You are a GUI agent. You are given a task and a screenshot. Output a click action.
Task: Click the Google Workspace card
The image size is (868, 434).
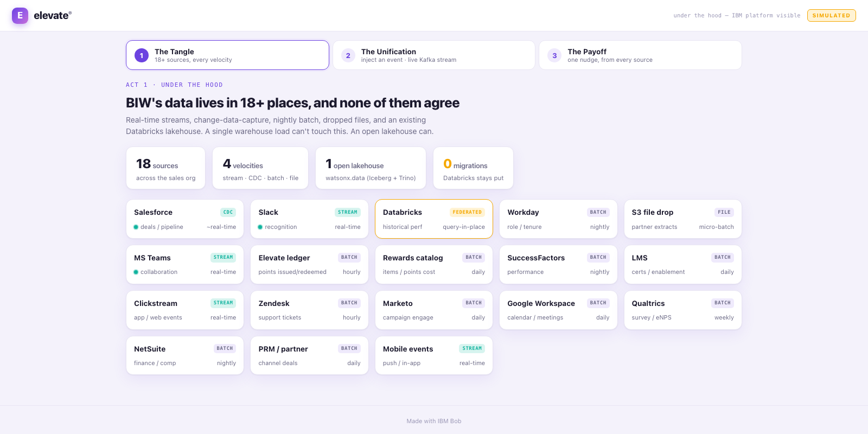(558, 310)
